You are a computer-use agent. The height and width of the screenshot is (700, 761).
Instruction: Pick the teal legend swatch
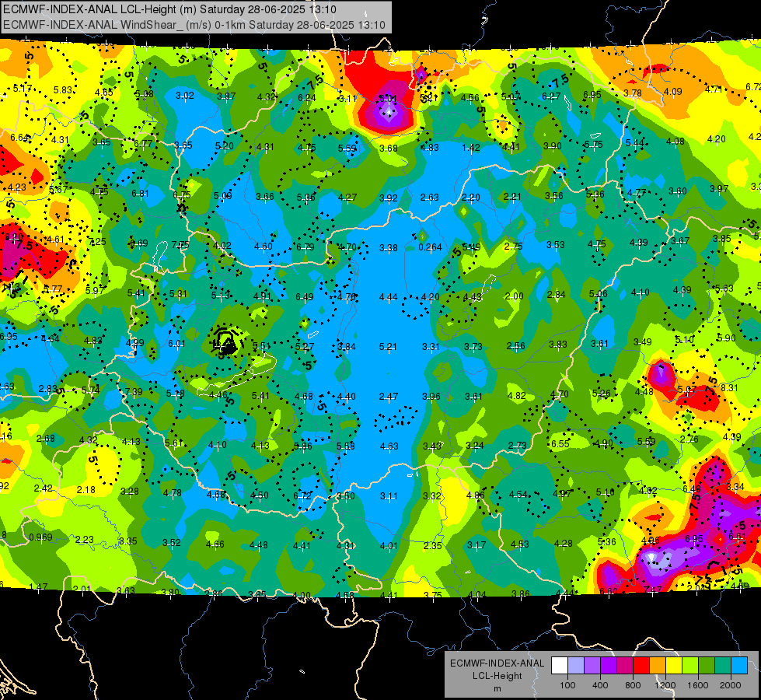(723, 666)
